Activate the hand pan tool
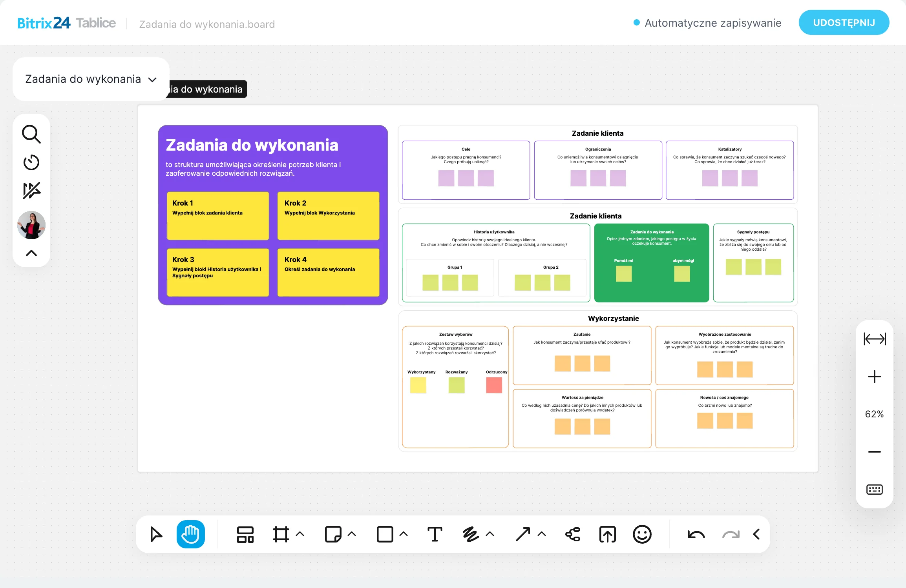 191,534
